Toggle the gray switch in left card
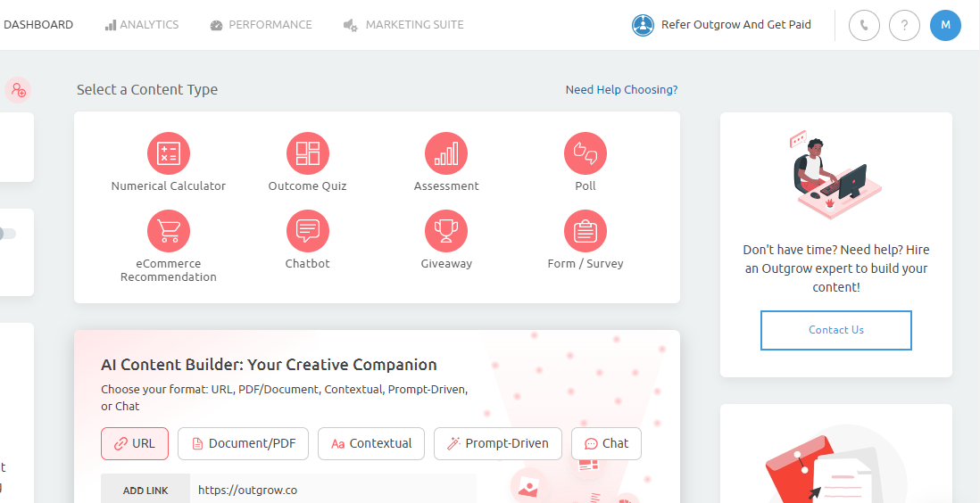Image resolution: width=980 pixels, height=503 pixels. 7,234
